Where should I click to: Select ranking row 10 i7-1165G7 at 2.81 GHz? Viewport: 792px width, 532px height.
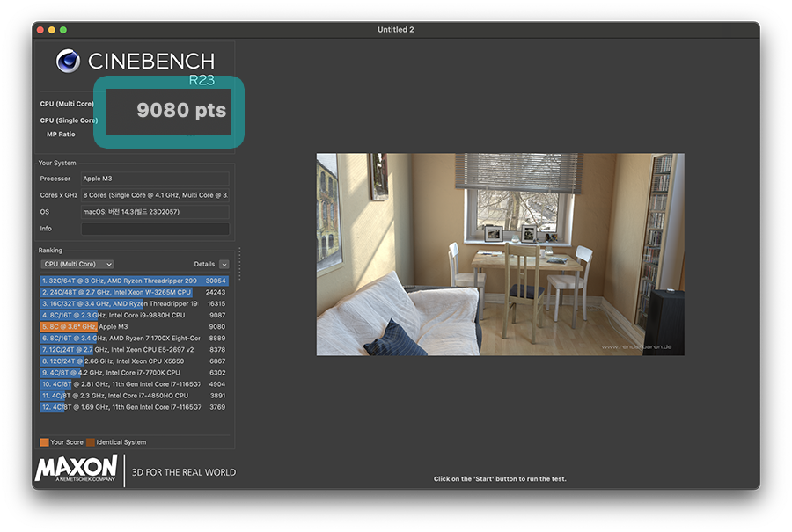[135, 384]
